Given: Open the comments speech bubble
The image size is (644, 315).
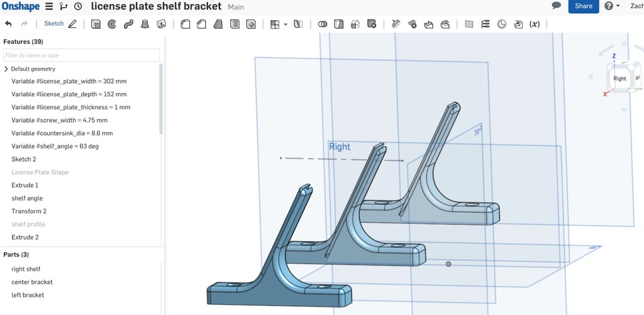Looking at the screenshot, I should 556,6.
